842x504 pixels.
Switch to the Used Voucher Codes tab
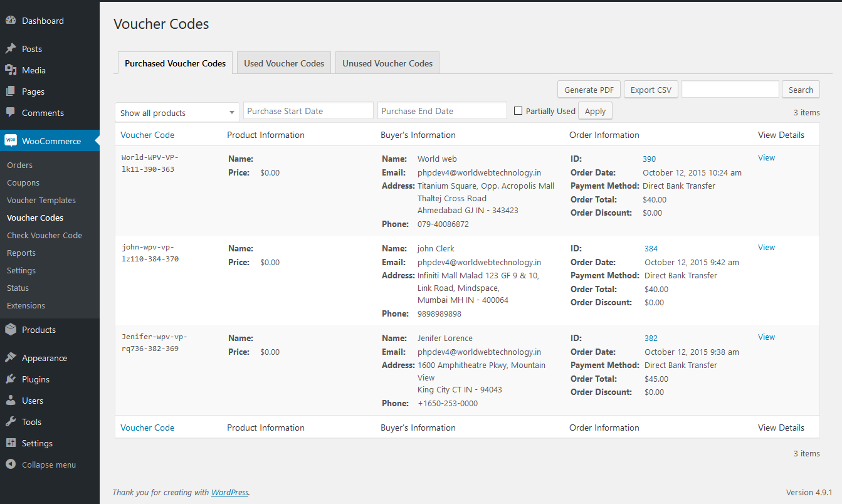(x=284, y=63)
